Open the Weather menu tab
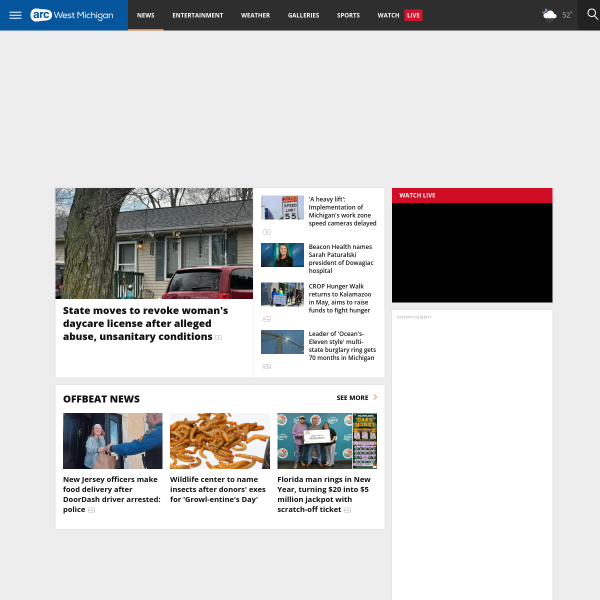 (x=256, y=15)
